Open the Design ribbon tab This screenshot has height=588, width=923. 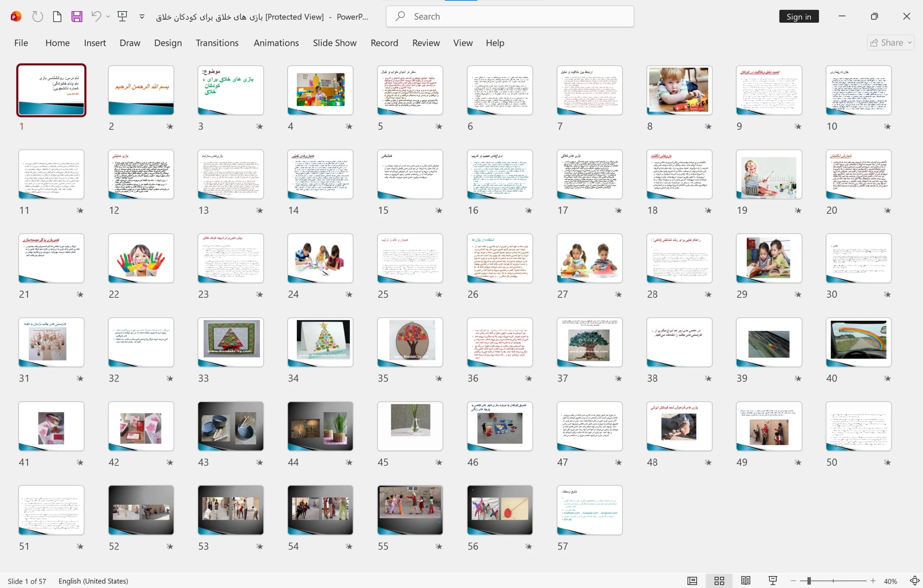click(x=168, y=43)
